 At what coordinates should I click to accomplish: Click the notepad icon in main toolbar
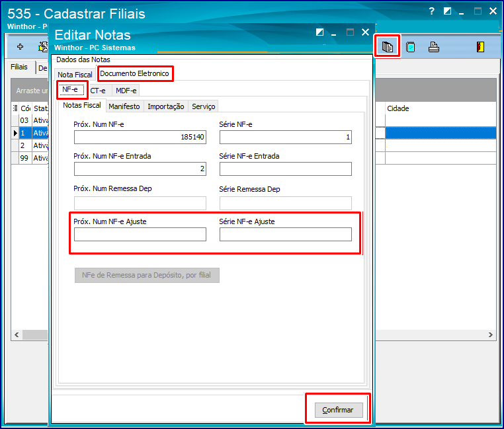click(411, 47)
